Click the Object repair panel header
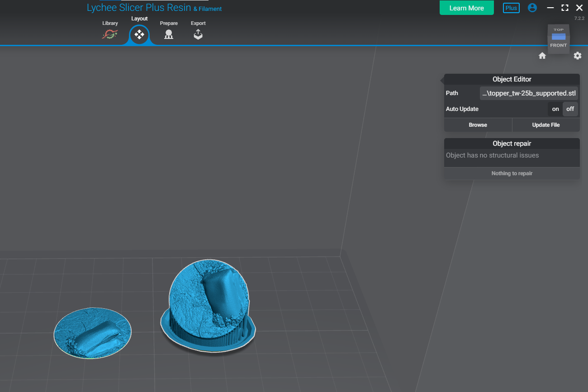 click(x=512, y=143)
